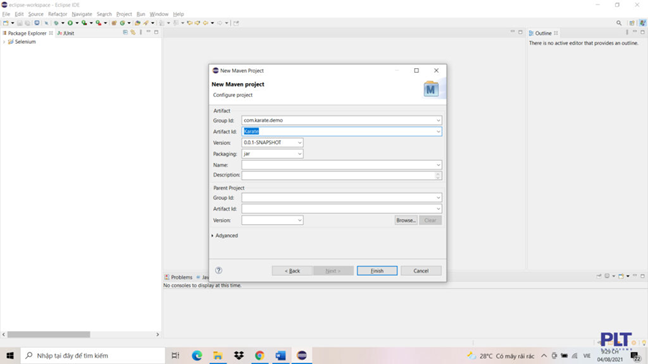Click the Last Edit Location arrow icon
This screenshot has width=648, height=364.
(x=190, y=23)
